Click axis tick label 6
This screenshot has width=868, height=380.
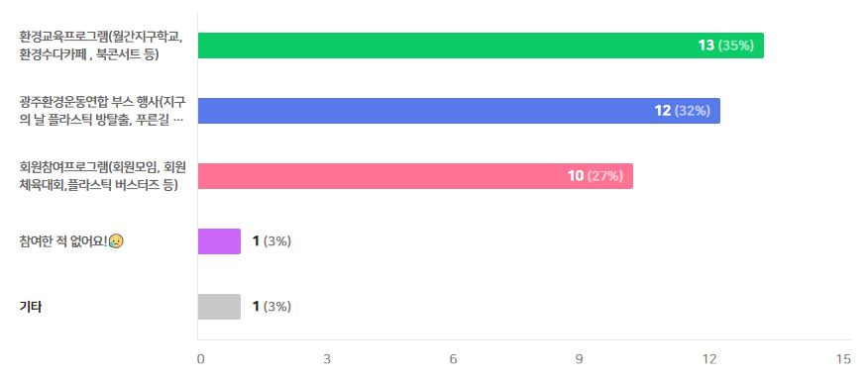453,359
